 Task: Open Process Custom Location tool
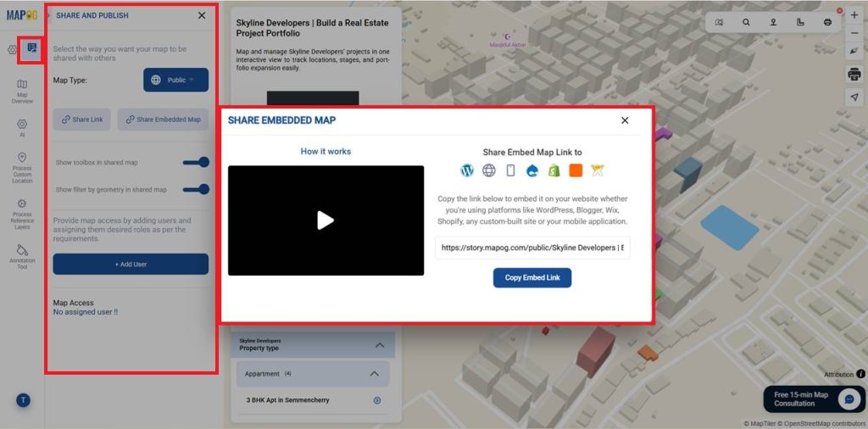[x=22, y=168]
